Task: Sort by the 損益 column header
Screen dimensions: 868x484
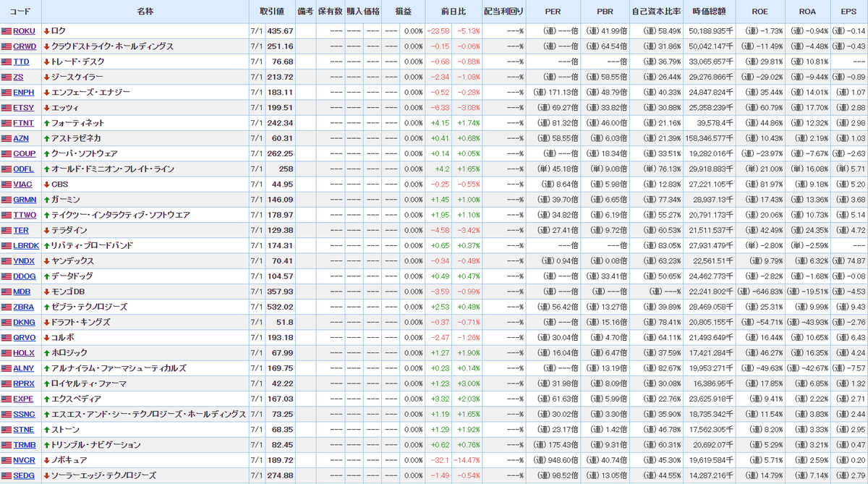Action: pos(404,12)
